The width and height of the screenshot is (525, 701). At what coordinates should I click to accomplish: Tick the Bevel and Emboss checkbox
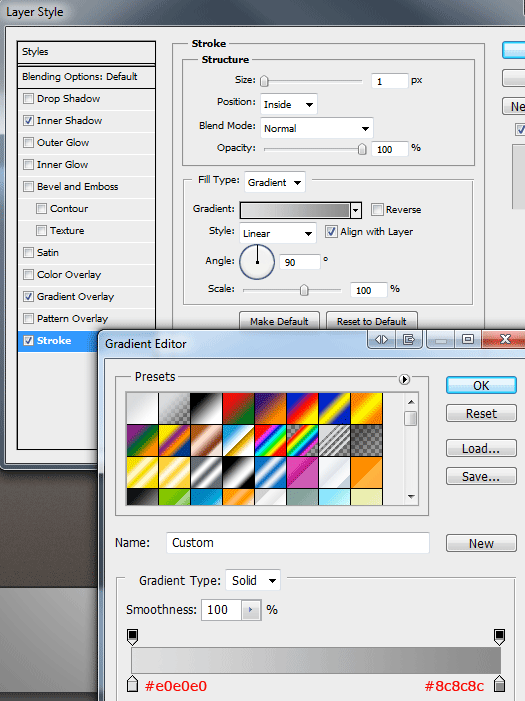click(28, 186)
